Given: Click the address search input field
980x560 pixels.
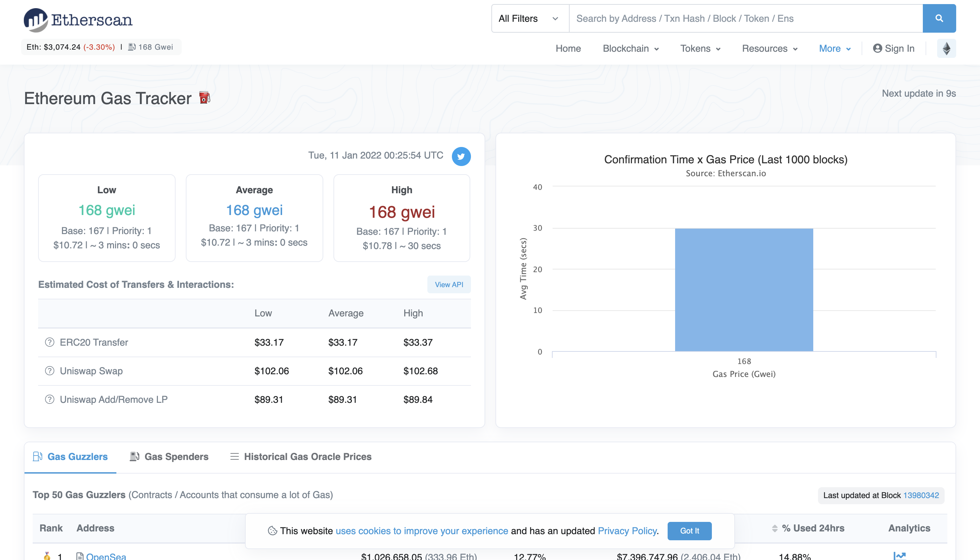Looking at the screenshot, I should (745, 18).
